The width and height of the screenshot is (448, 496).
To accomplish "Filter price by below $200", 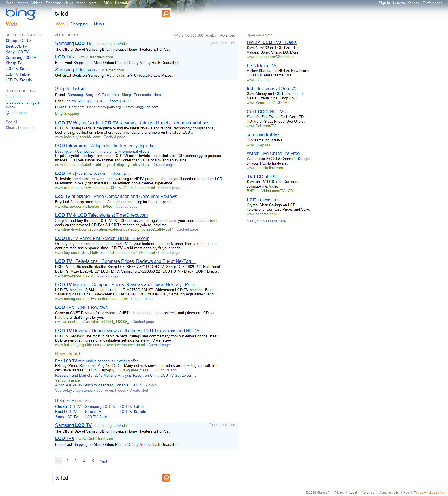I will [x=76, y=101].
